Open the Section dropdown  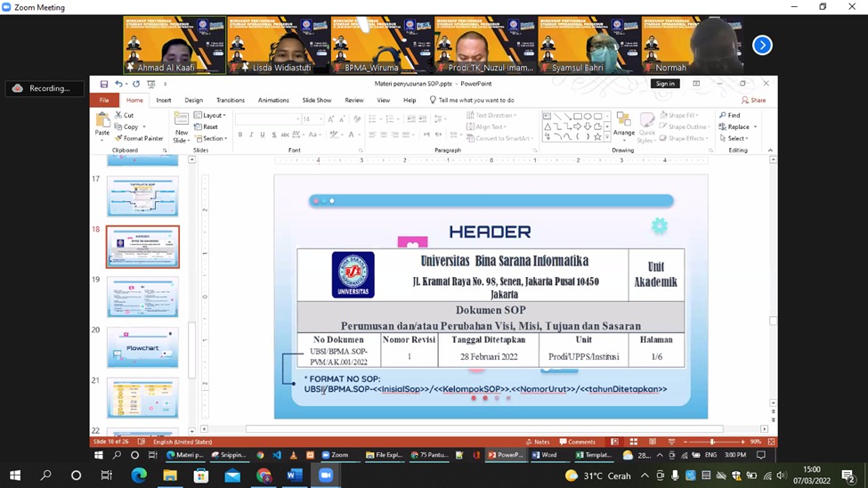point(211,139)
